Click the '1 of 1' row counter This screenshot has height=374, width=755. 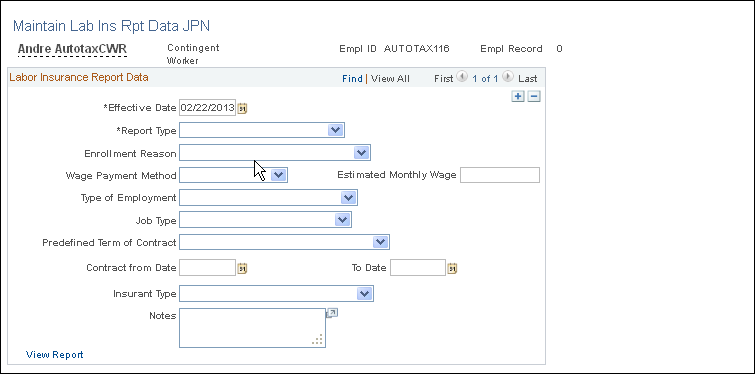tap(485, 78)
